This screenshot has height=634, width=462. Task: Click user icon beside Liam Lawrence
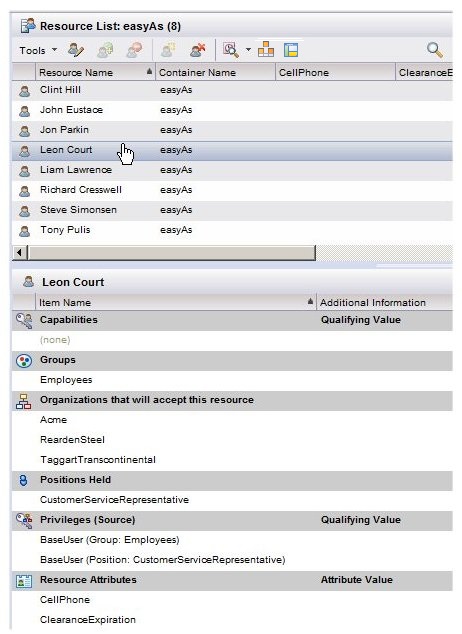pyautogui.click(x=25, y=171)
